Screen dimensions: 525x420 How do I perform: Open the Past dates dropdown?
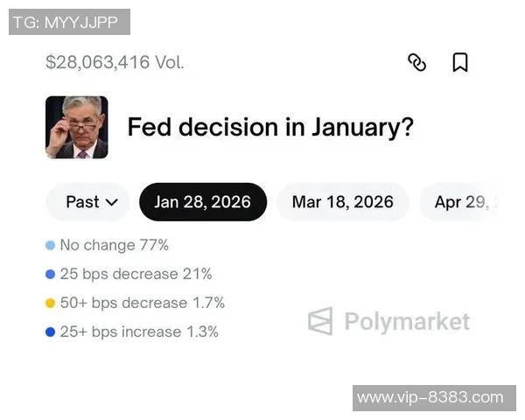click(88, 202)
